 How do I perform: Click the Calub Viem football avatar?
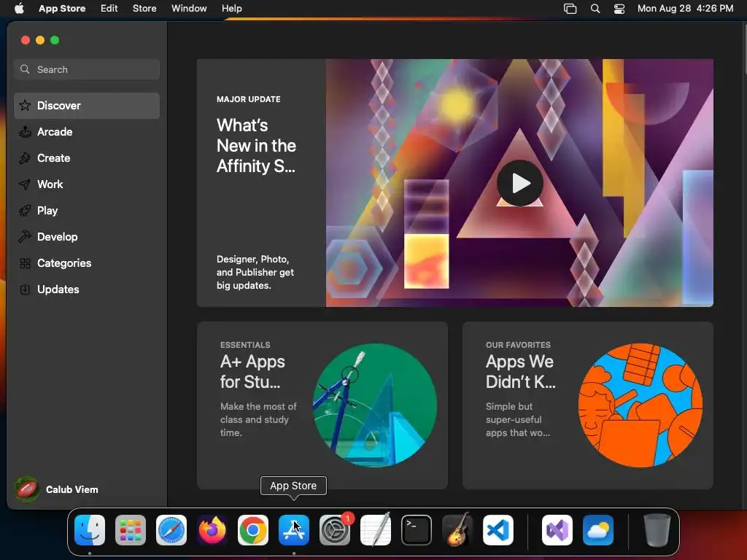coord(27,489)
